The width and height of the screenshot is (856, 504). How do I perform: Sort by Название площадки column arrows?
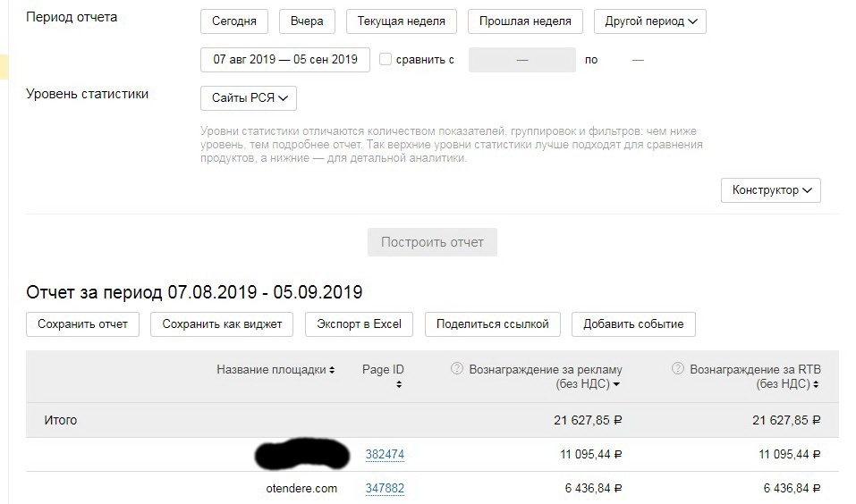[332, 370]
